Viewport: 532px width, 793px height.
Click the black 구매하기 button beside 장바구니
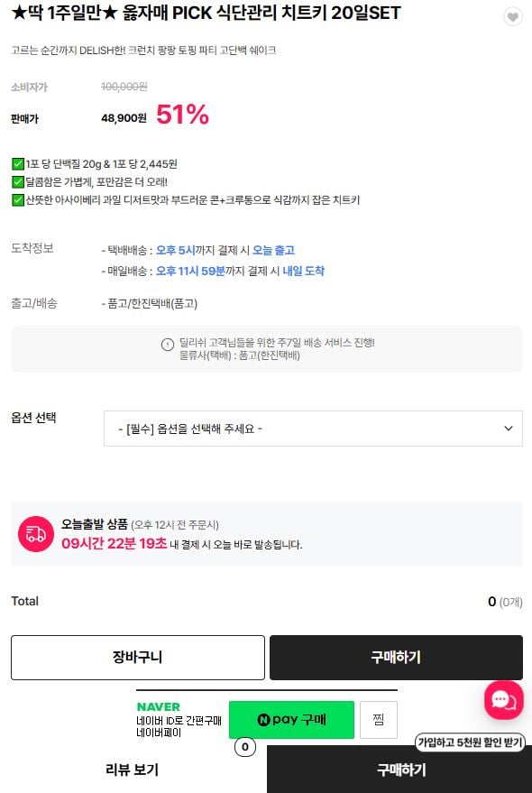[396, 658]
